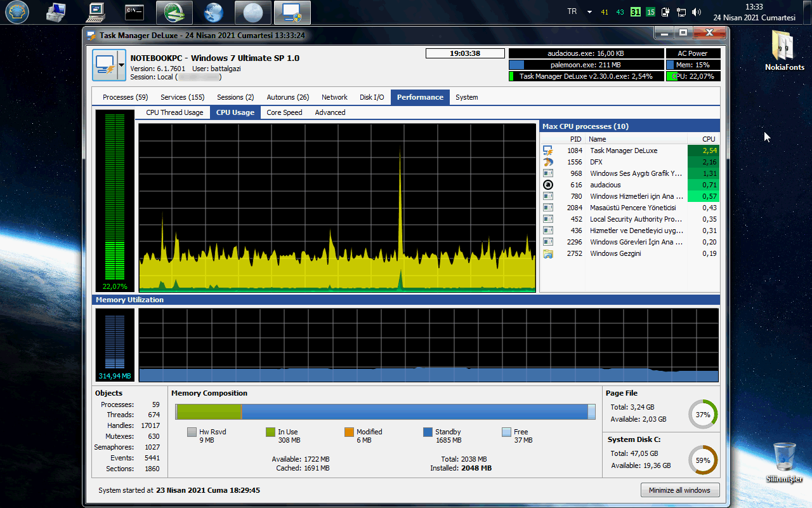Show hidden tray icons arrow
Screen dimensions: 812x508
tap(589, 12)
